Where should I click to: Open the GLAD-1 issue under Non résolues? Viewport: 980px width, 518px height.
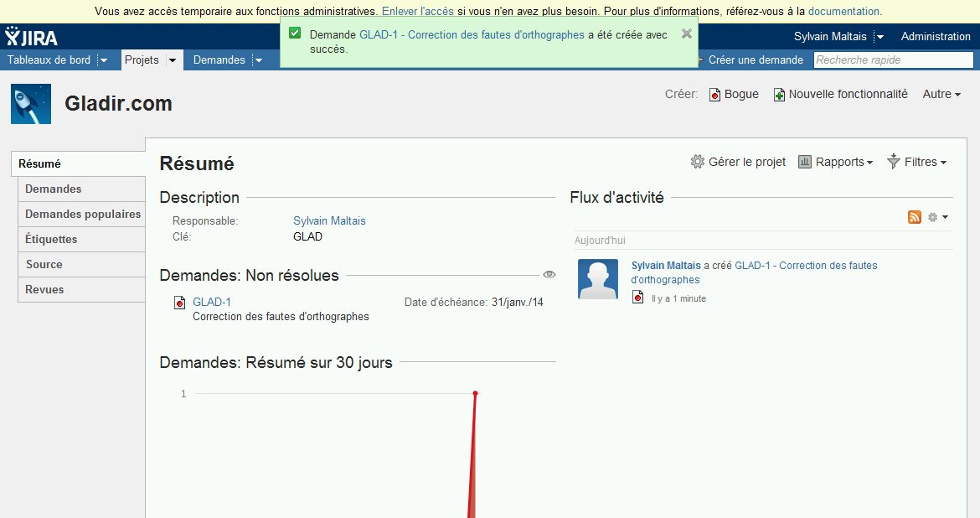[212, 302]
